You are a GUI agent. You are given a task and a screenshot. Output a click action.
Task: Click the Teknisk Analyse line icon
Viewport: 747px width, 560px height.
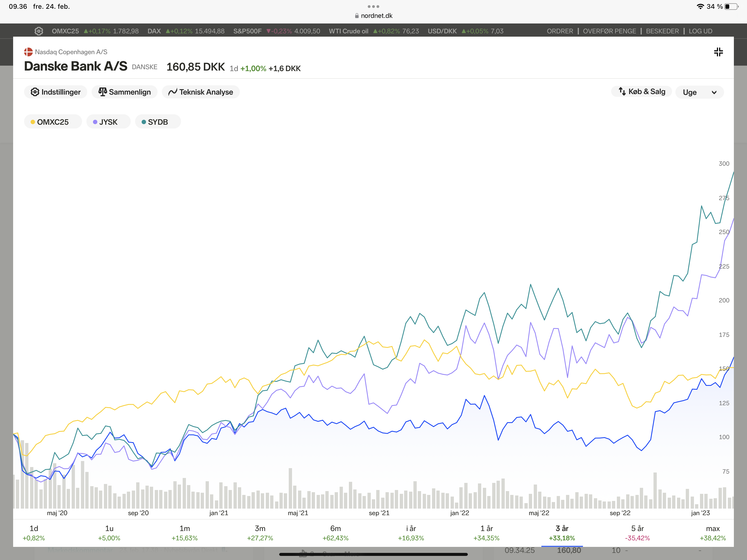(x=173, y=92)
